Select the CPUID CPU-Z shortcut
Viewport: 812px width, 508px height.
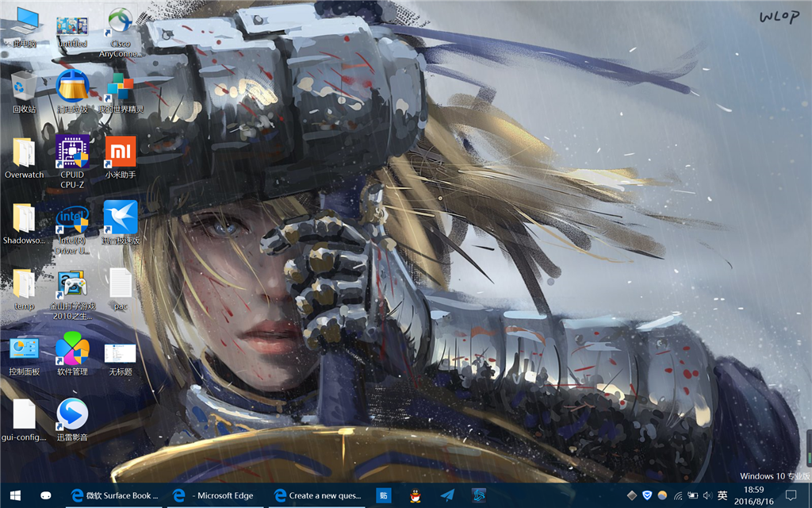click(x=72, y=162)
